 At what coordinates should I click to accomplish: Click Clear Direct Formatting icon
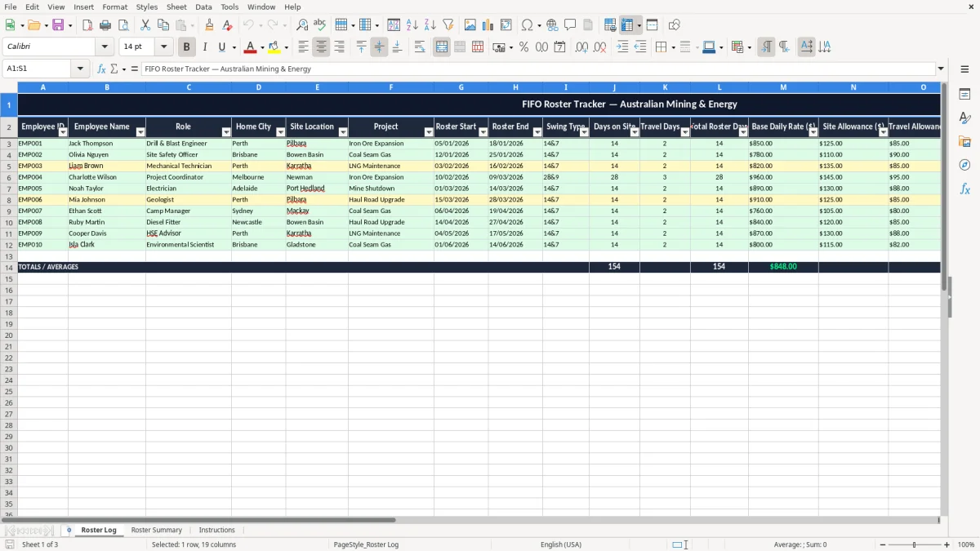(x=227, y=25)
